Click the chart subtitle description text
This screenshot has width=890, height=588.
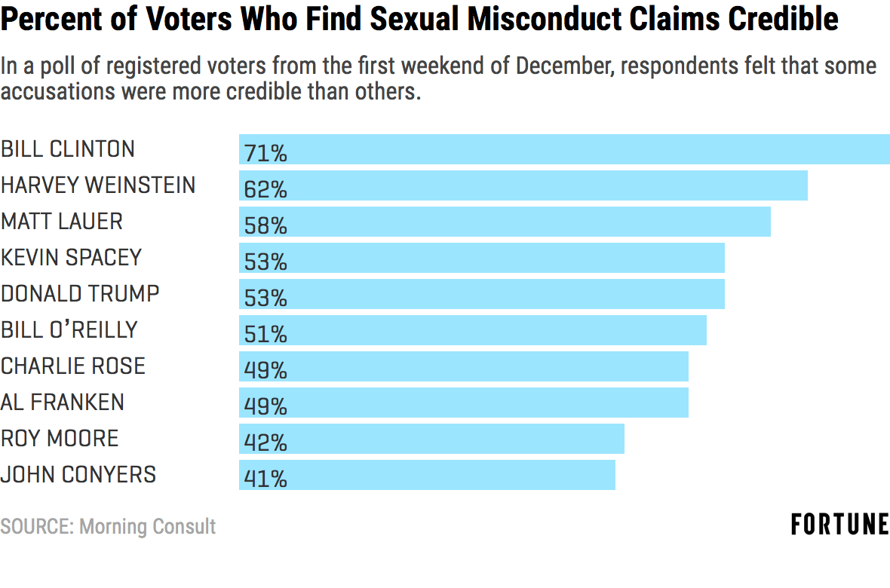[x=437, y=79]
